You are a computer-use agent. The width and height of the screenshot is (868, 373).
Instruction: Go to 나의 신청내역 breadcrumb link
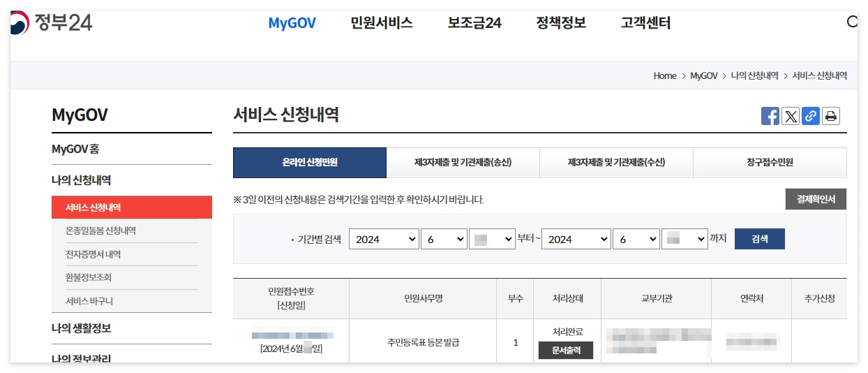click(755, 75)
